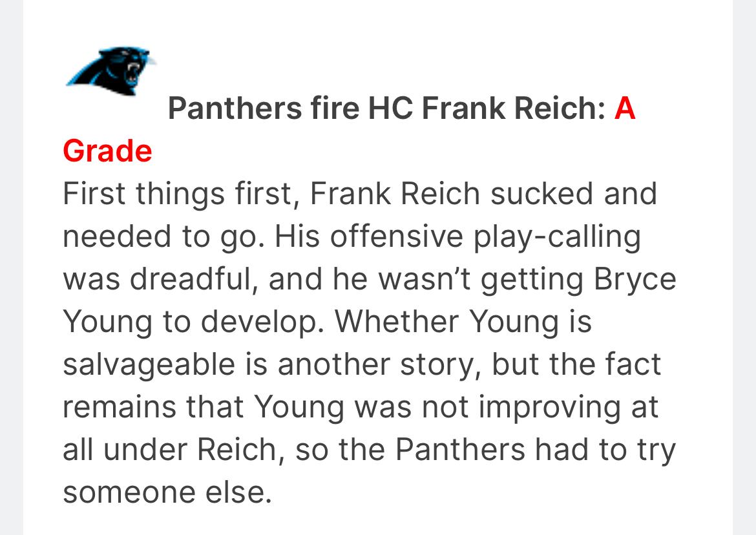Click the red letter "A" grade

click(625, 109)
